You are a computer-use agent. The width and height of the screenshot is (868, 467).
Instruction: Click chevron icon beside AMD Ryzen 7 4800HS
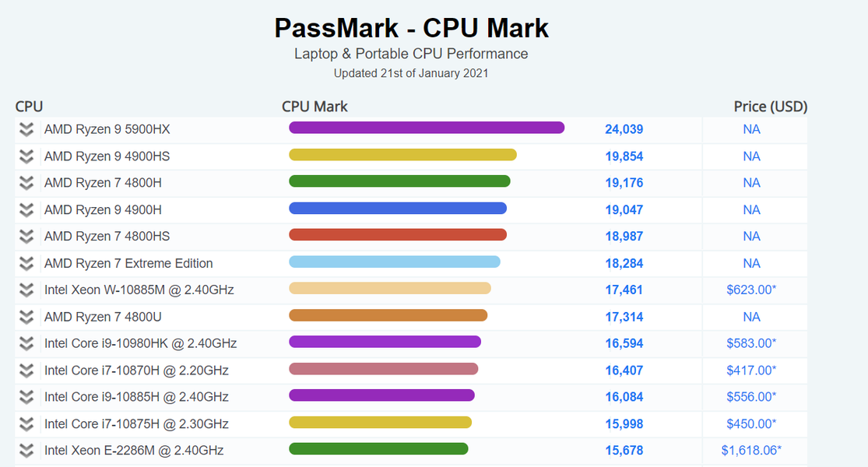[x=26, y=237]
